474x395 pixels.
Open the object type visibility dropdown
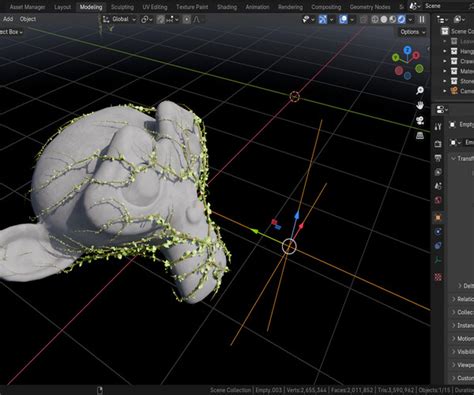click(x=308, y=20)
